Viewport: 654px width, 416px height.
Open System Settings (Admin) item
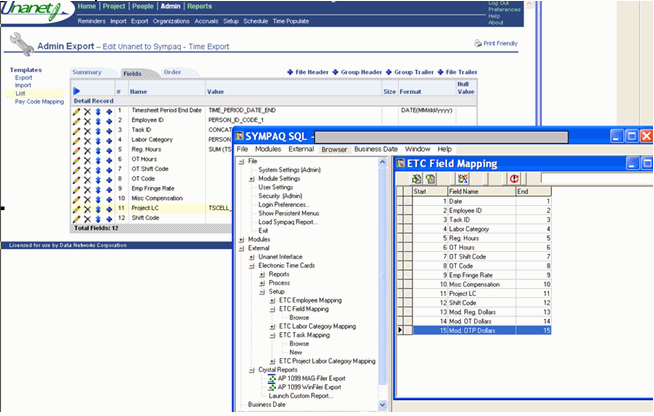click(289, 170)
